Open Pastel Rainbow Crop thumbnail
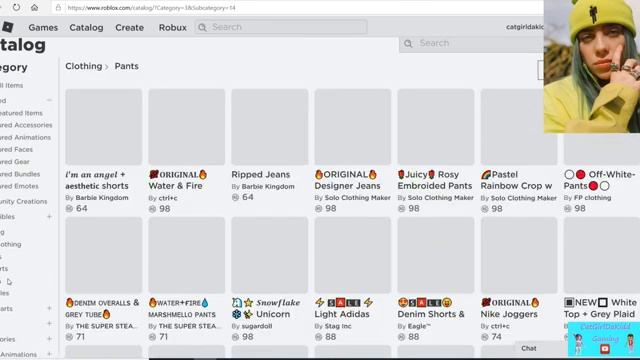 tap(519, 127)
